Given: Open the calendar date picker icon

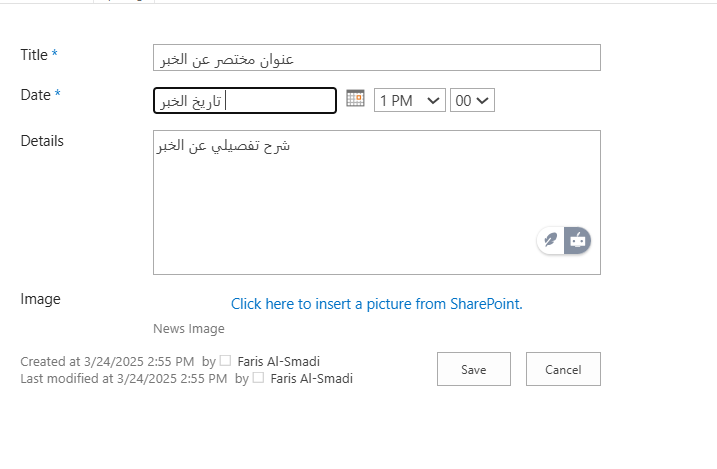Looking at the screenshot, I should pyautogui.click(x=355, y=99).
